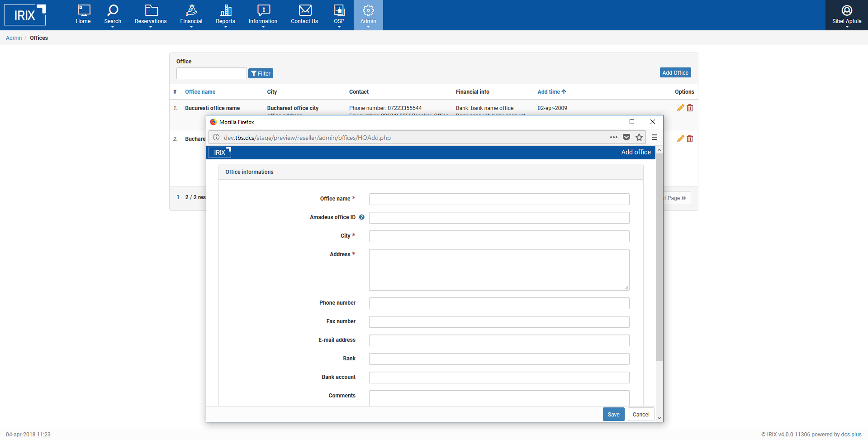Image resolution: width=868 pixels, height=440 pixels.
Task: Click the trash icon in second row
Action: pyautogui.click(x=690, y=139)
